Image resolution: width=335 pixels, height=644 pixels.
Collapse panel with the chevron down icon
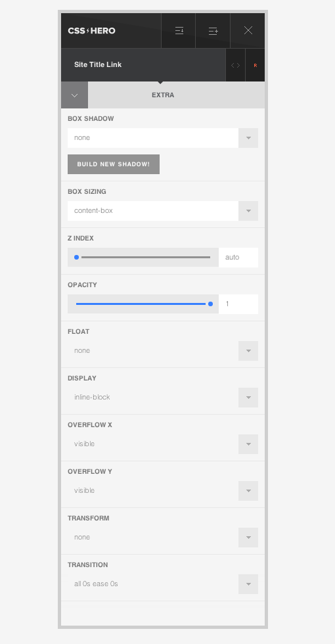coord(74,95)
